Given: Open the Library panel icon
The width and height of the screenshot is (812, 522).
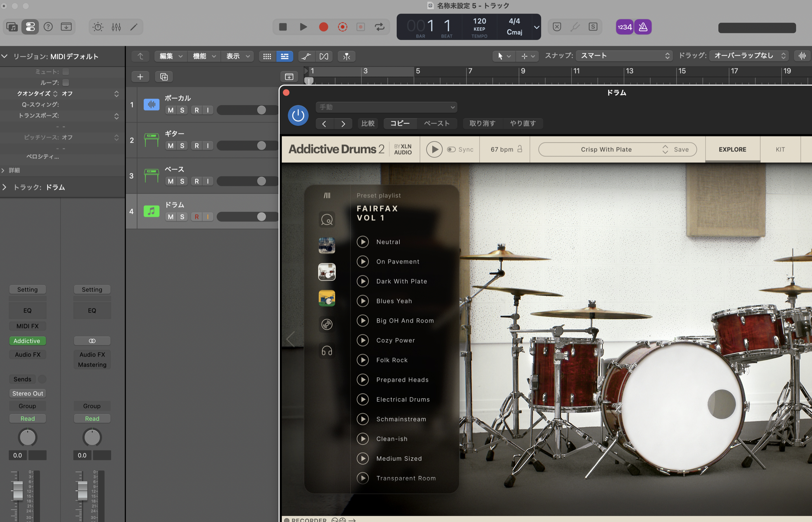Looking at the screenshot, I should (x=12, y=27).
